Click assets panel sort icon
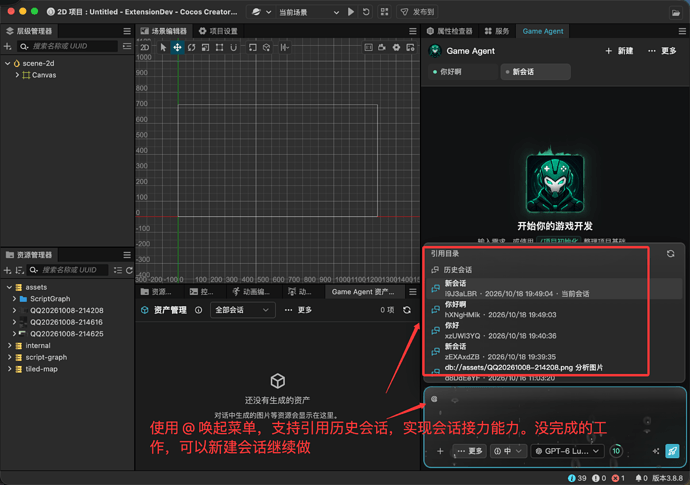This screenshot has height=485, width=690. [19, 270]
